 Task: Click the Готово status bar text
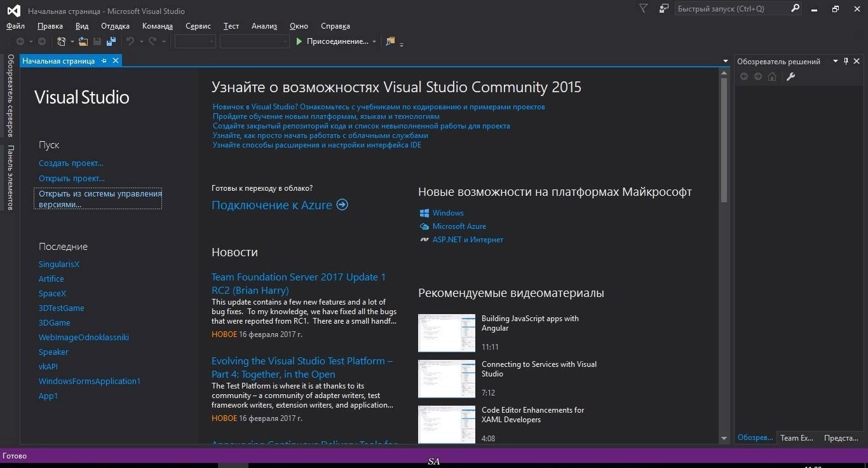(x=15, y=456)
